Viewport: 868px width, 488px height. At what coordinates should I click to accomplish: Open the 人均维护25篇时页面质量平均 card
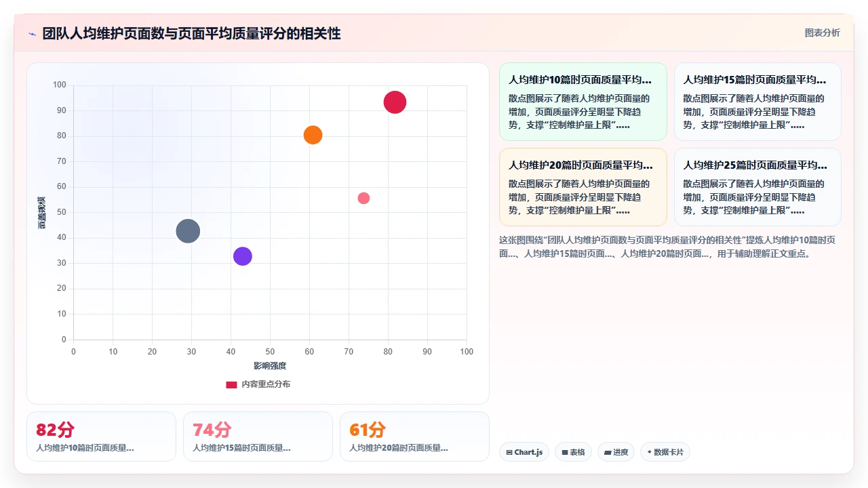(757, 187)
